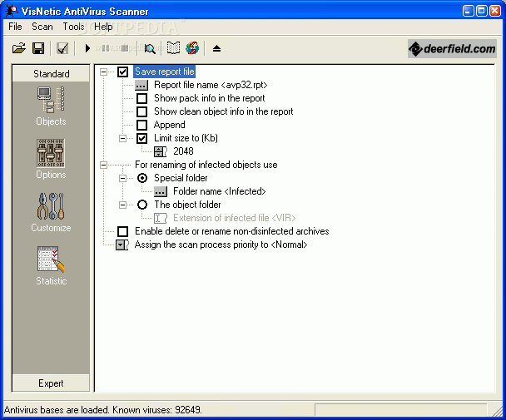Open the Help menu
The height and width of the screenshot is (420, 506).
(103, 27)
